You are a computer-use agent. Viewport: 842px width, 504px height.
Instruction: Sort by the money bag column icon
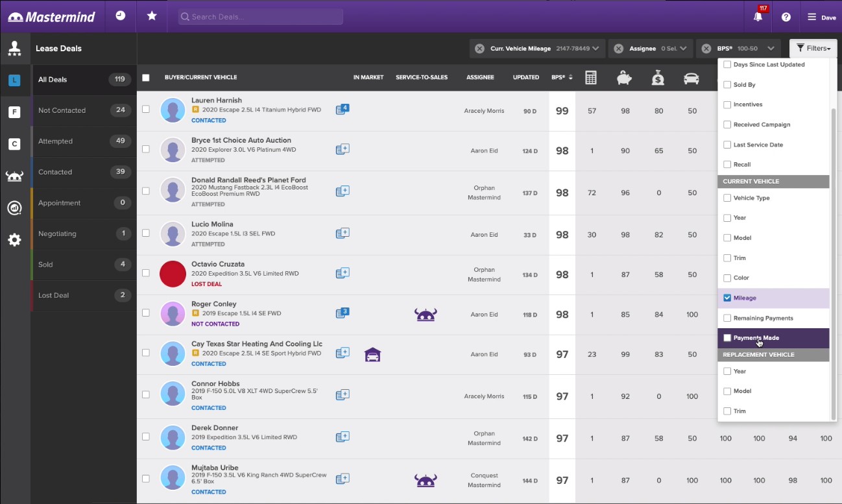tap(658, 78)
